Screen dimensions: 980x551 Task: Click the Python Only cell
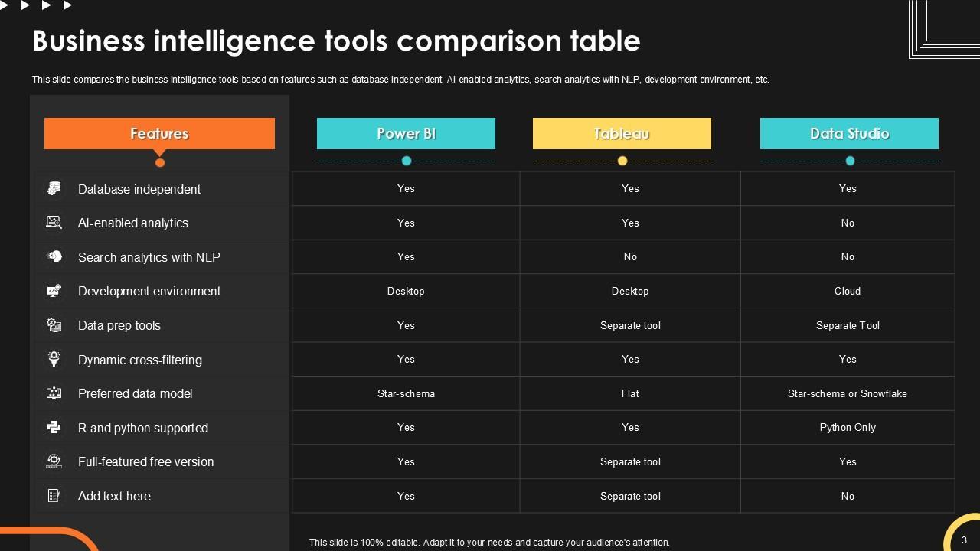pos(847,428)
